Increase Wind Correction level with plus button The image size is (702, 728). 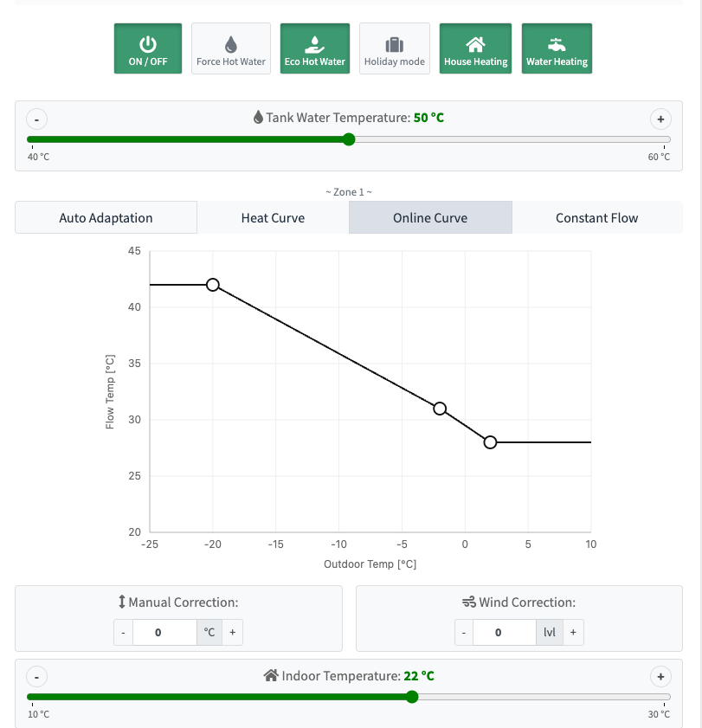[x=572, y=633]
